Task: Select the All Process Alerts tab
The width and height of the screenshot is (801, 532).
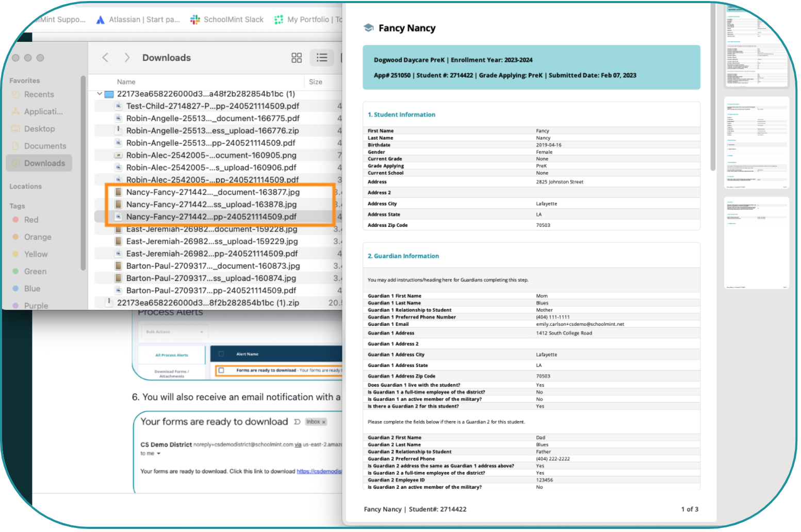Action: click(172, 355)
